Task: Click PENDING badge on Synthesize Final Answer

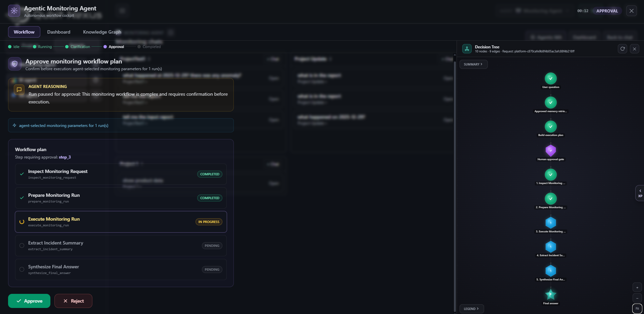Action: pyautogui.click(x=212, y=269)
